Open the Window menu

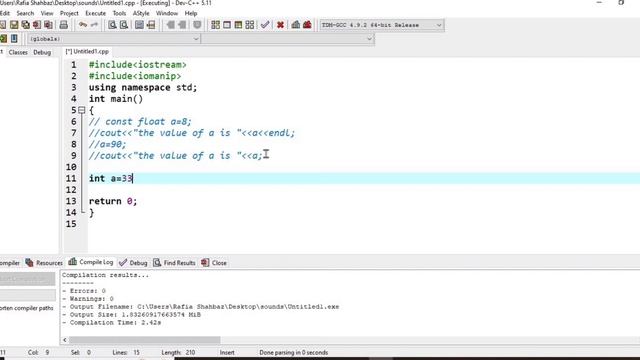pos(167,13)
